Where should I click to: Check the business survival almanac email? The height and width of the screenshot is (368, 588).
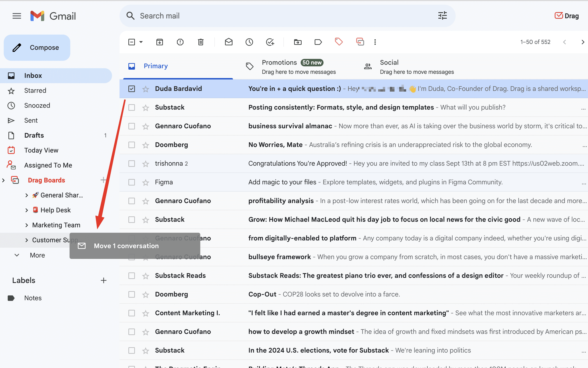point(131,126)
